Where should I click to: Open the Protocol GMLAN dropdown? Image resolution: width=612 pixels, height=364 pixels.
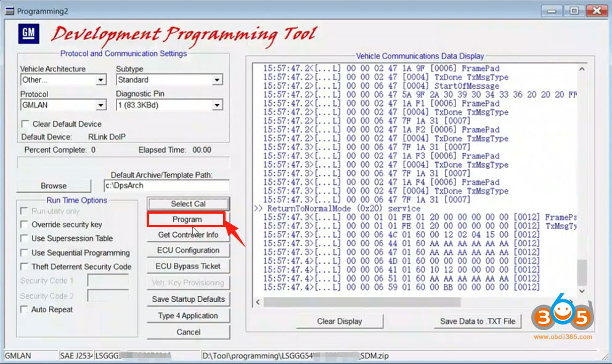(101, 105)
